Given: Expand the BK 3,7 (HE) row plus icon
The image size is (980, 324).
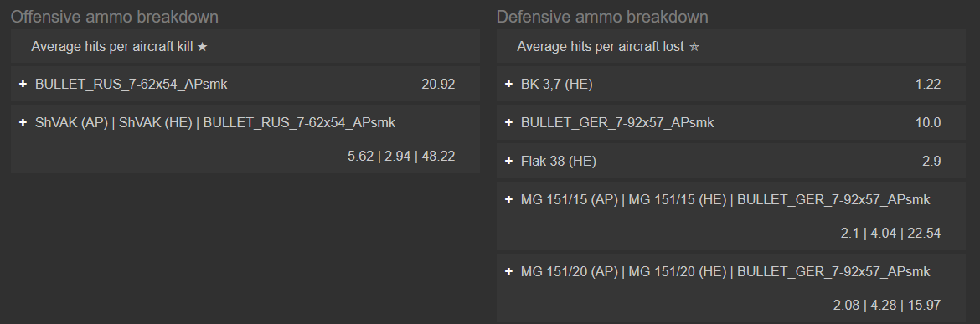Looking at the screenshot, I should (508, 85).
